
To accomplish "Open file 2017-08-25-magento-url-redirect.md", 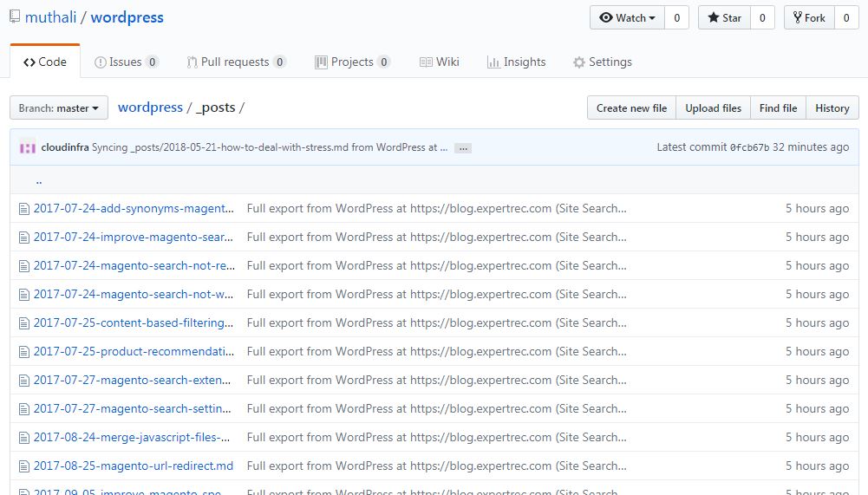I will coord(134,466).
